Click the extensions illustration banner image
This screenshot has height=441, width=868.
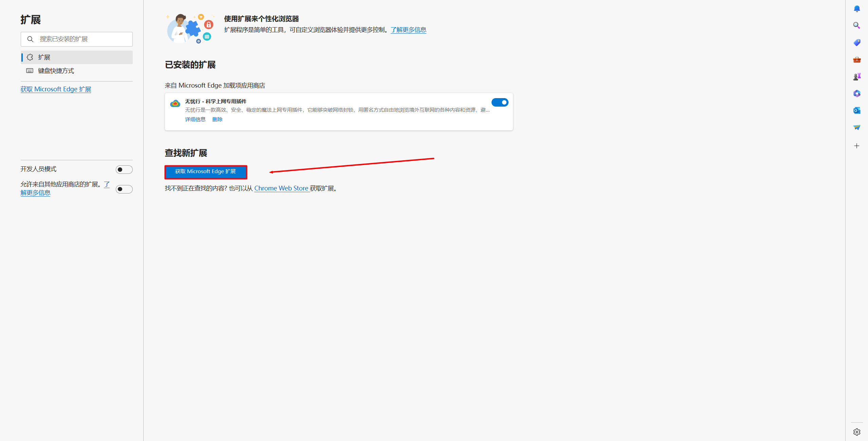[190, 29]
